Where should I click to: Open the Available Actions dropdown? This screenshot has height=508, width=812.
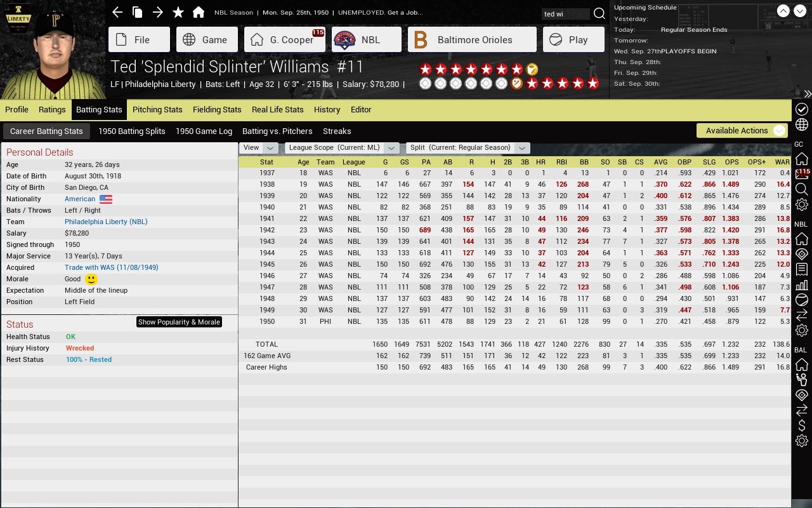pos(742,130)
